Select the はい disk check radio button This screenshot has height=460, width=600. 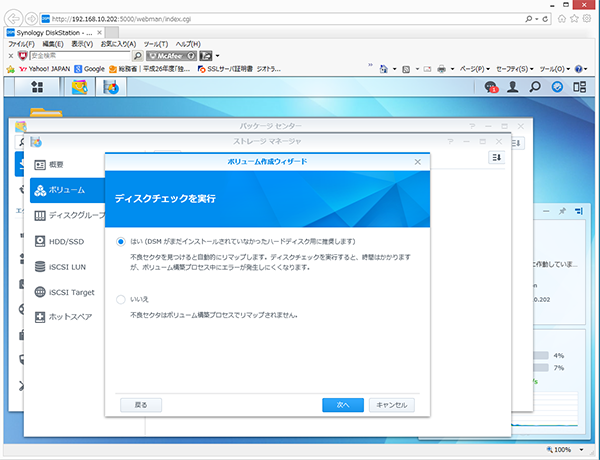(x=121, y=242)
